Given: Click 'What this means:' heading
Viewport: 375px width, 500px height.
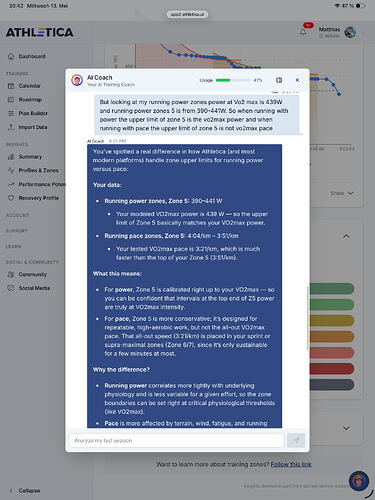Looking at the screenshot, I should tap(117, 274).
